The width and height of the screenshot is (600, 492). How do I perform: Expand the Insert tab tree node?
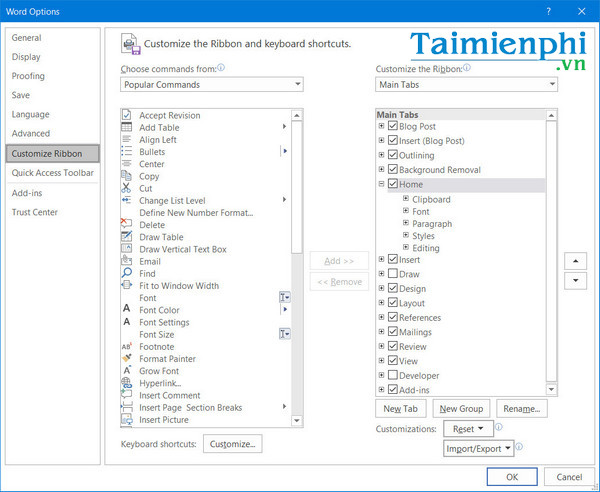[x=381, y=259]
